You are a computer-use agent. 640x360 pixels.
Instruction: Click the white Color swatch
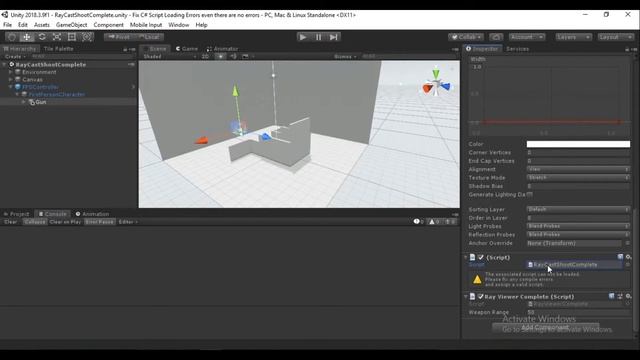pos(578,144)
